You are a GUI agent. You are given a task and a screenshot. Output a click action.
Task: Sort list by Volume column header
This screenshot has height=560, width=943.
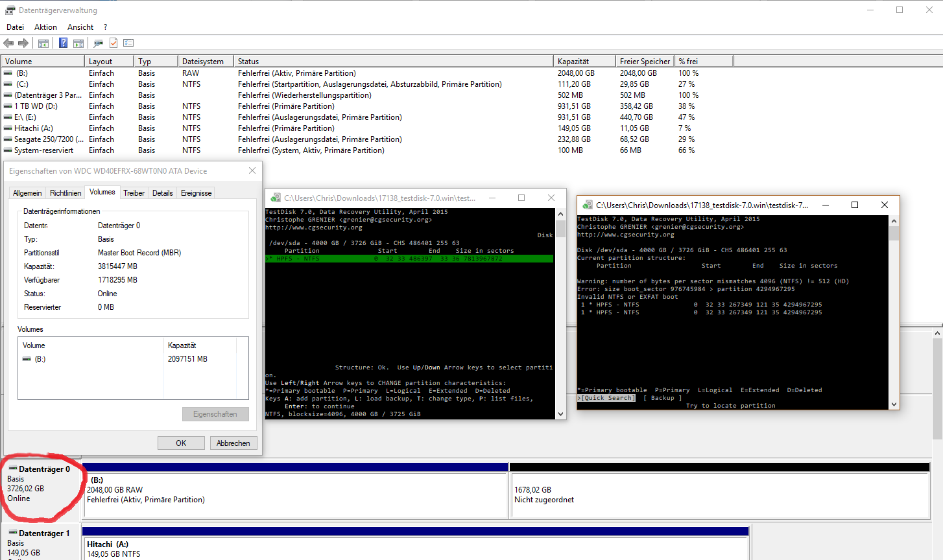click(43, 62)
